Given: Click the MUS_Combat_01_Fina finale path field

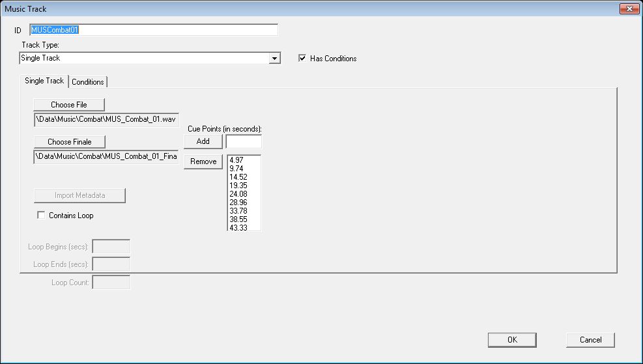Looking at the screenshot, I should (x=106, y=156).
